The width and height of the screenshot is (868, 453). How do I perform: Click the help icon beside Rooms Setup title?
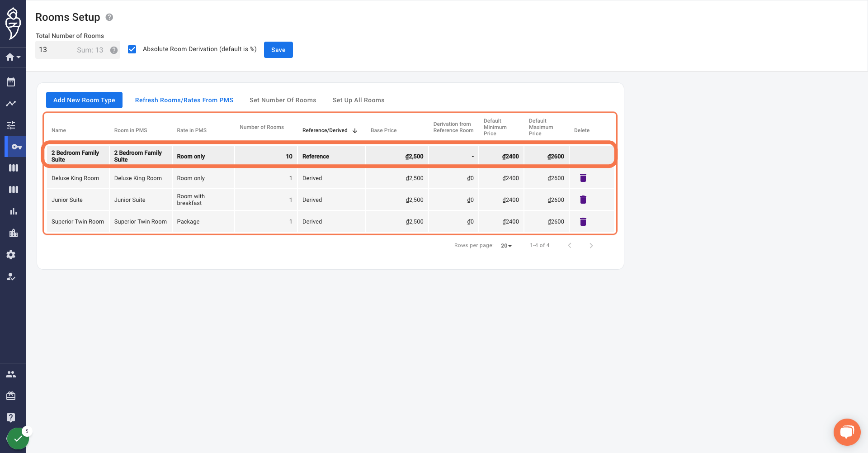tap(109, 17)
